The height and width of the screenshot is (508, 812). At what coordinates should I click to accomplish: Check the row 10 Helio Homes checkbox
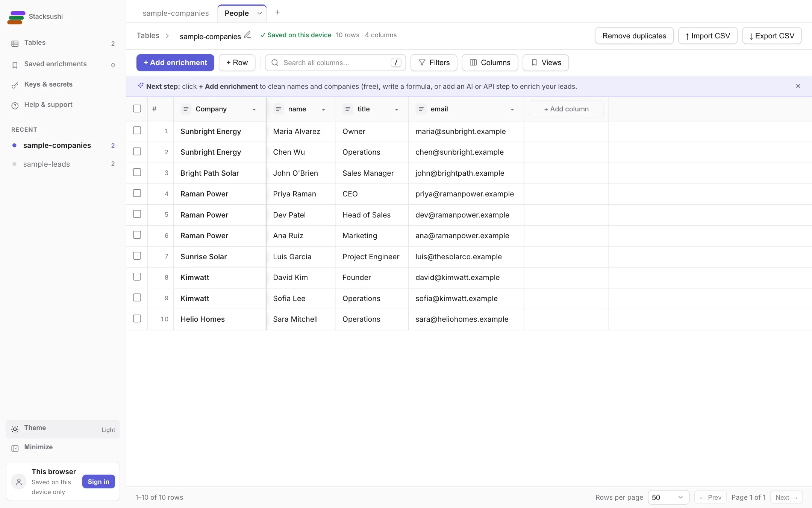[x=137, y=319]
